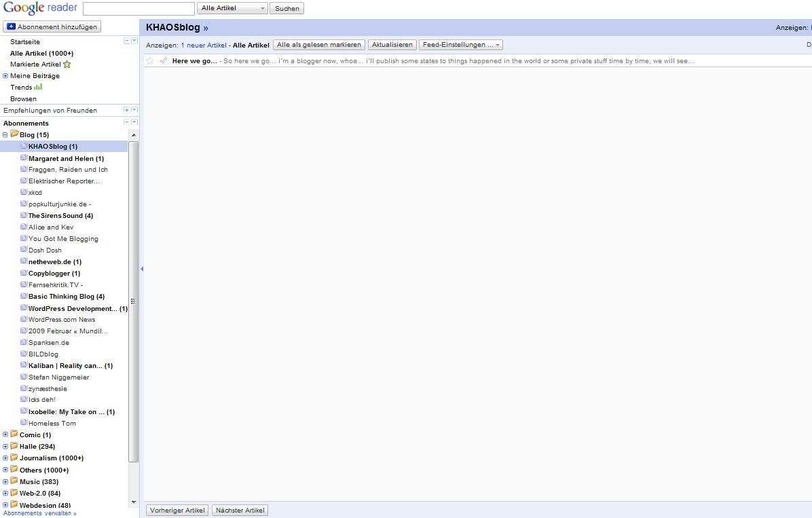
Task: Open the Abonnements verwalten link
Action: [39, 513]
